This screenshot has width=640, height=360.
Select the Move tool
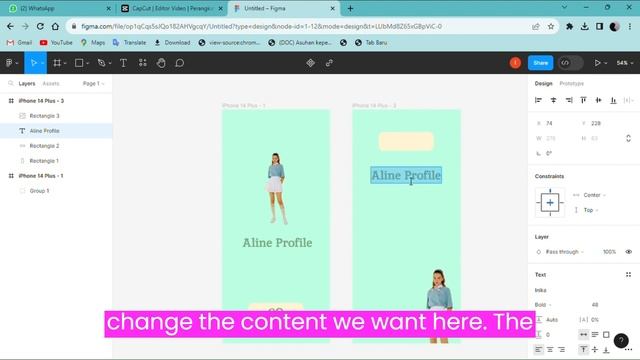pos(33,63)
